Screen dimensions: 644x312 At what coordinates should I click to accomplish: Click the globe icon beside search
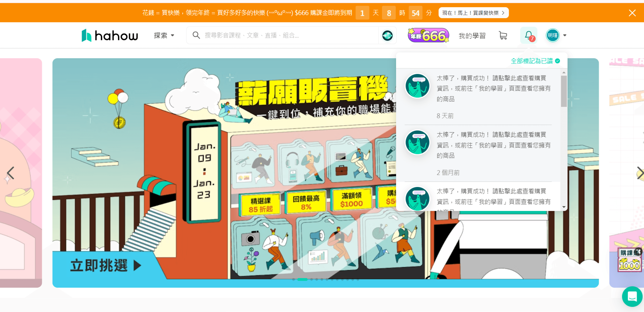click(x=387, y=35)
